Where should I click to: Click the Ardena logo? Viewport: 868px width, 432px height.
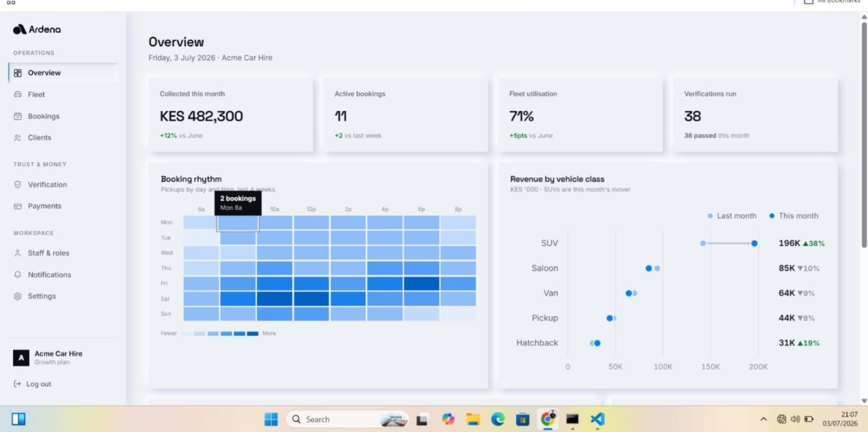pyautogui.click(x=37, y=29)
